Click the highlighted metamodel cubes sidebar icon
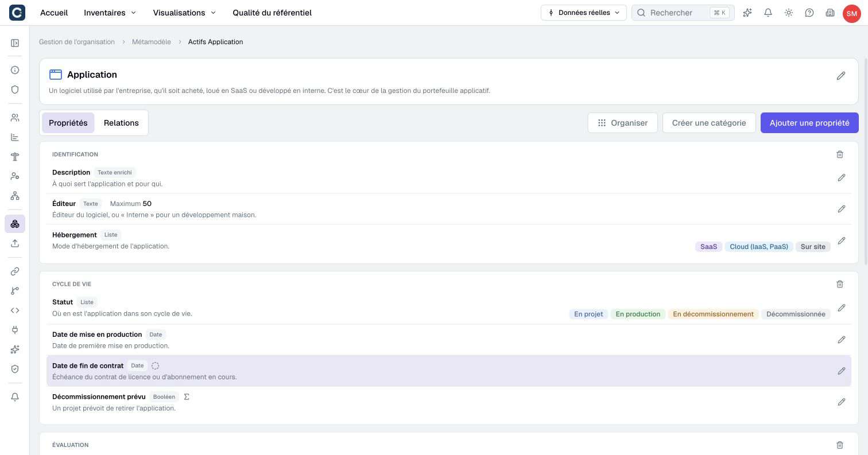868x455 pixels. [15, 224]
